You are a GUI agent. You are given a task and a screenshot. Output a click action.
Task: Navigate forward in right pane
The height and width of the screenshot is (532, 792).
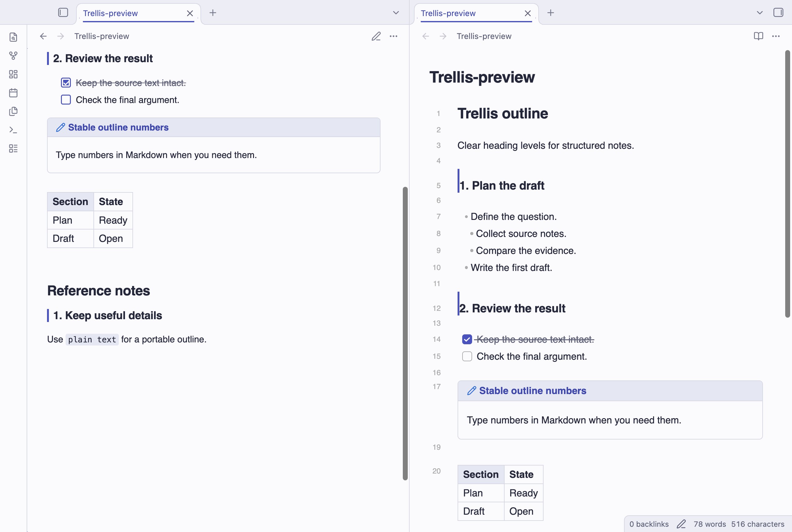(443, 36)
